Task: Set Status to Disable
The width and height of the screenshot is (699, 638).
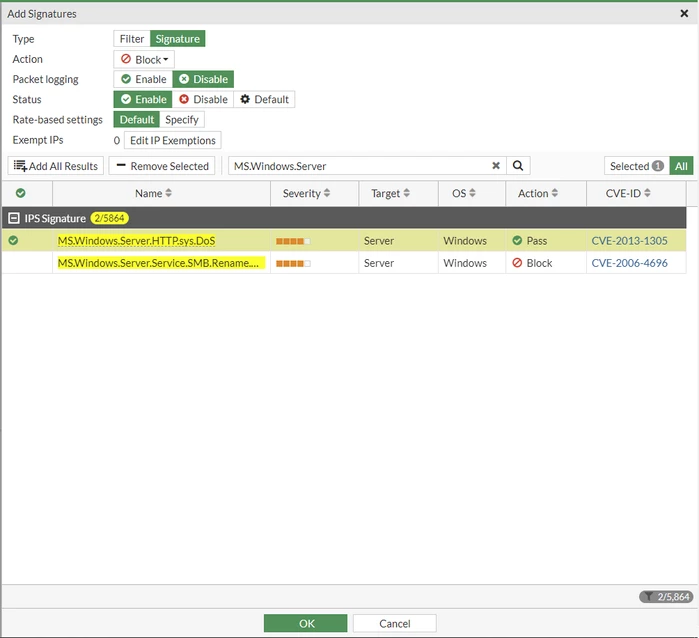Action: tap(203, 99)
